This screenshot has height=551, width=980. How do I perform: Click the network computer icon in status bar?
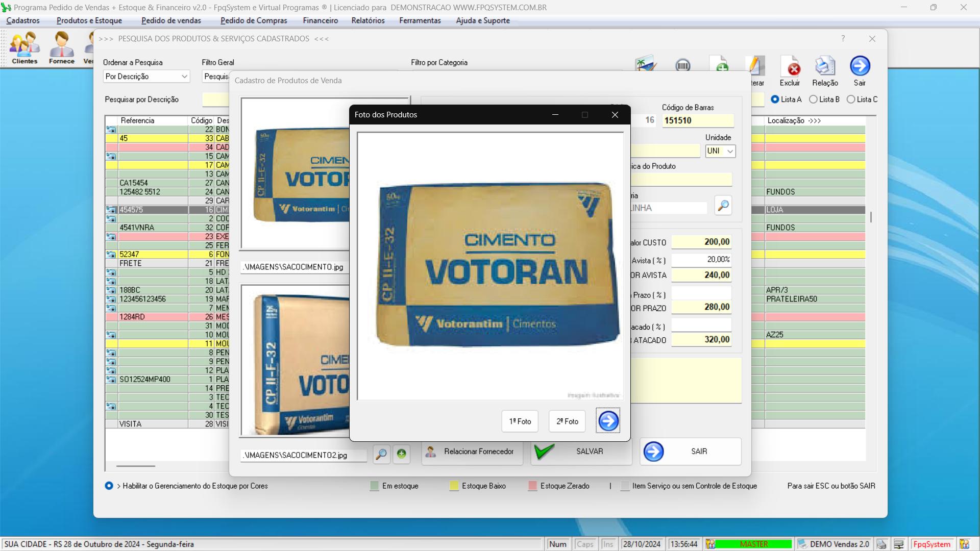point(899,544)
